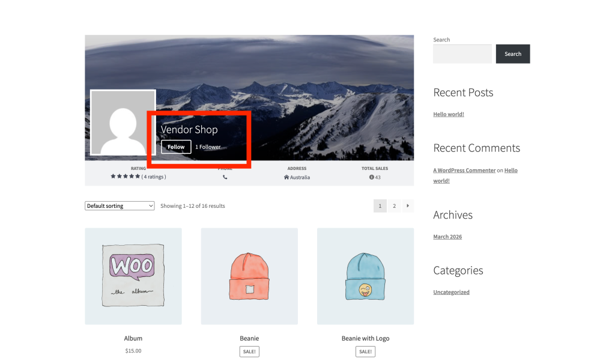Click the Archives heading
Screen dimensions: 615x364
click(453, 215)
